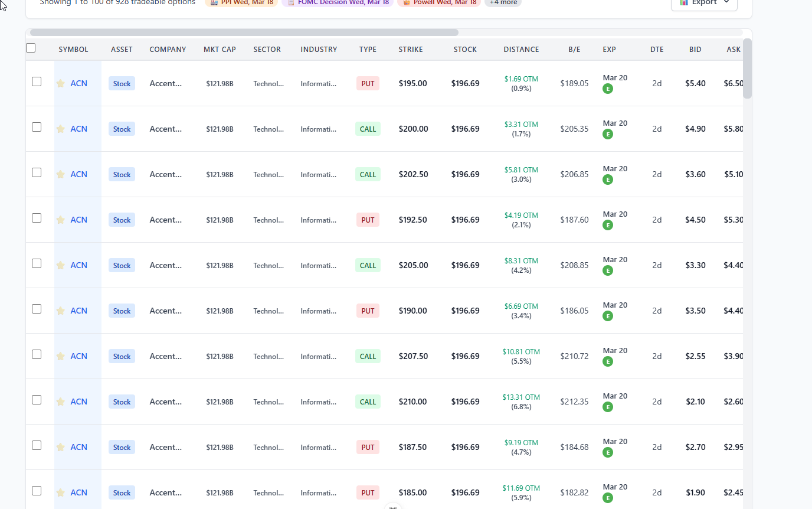Select earnings badge for the $205.00 call
This screenshot has height=509, width=812.
click(x=608, y=270)
